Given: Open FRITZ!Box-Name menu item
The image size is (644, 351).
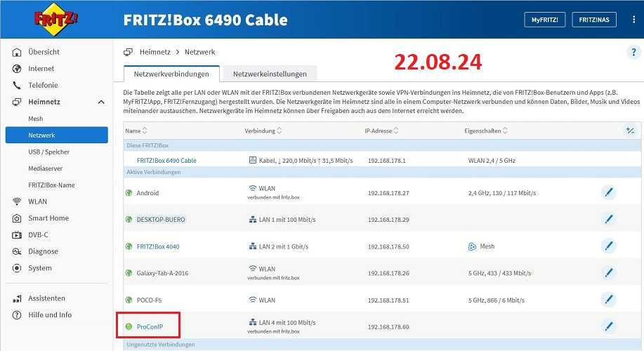Looking at the screenshot, I should pos(51,185).
